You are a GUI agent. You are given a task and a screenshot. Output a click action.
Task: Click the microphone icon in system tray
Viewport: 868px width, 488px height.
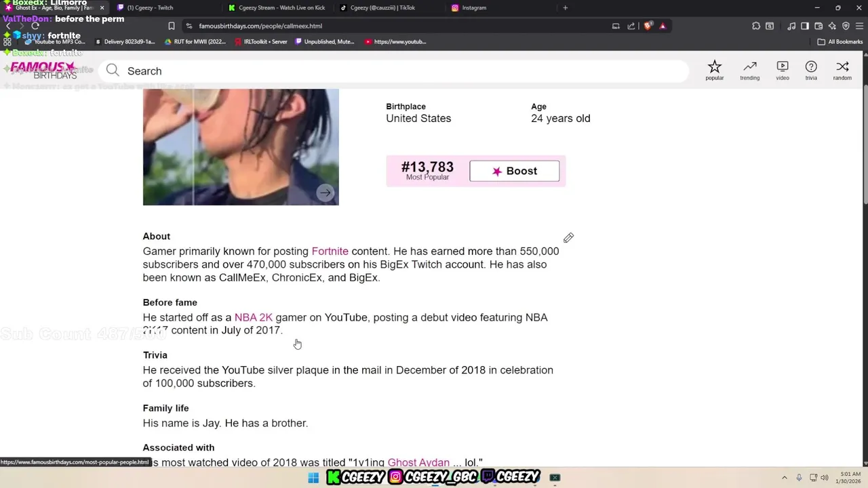[x=800, y=478]
